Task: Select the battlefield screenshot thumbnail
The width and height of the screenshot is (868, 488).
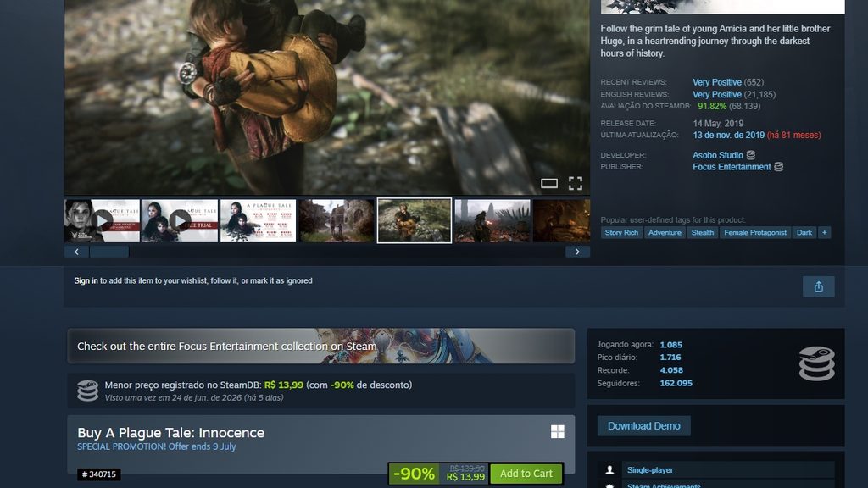Action: 492,221
